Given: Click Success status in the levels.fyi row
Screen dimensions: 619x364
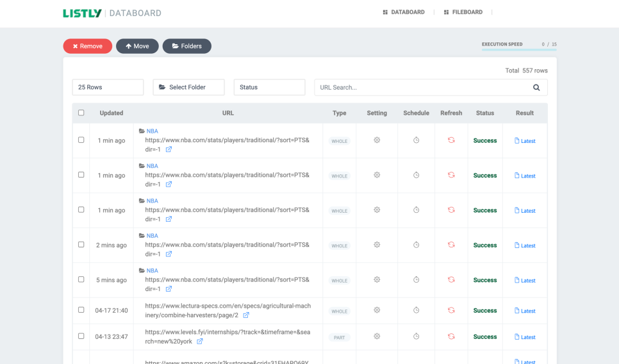Looking at the screenshot, I should [485, 336].
